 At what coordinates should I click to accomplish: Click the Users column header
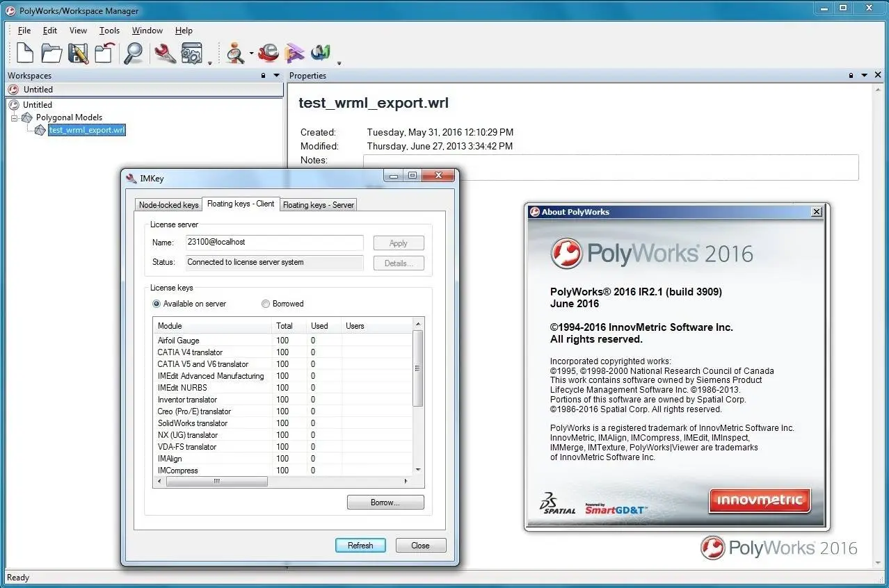tap(377, 325)
